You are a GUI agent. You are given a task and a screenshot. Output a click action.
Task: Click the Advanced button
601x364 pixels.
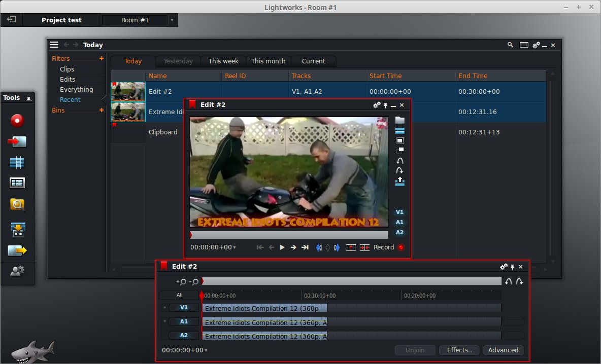pyautogui.click(x=503, y=350)
